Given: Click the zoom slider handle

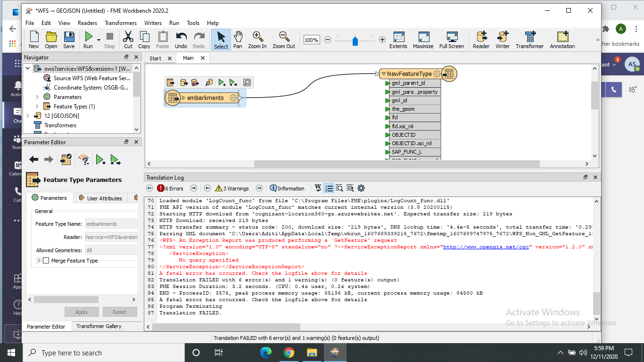Looking at the screenshot, I should click(x=355, y=41).
